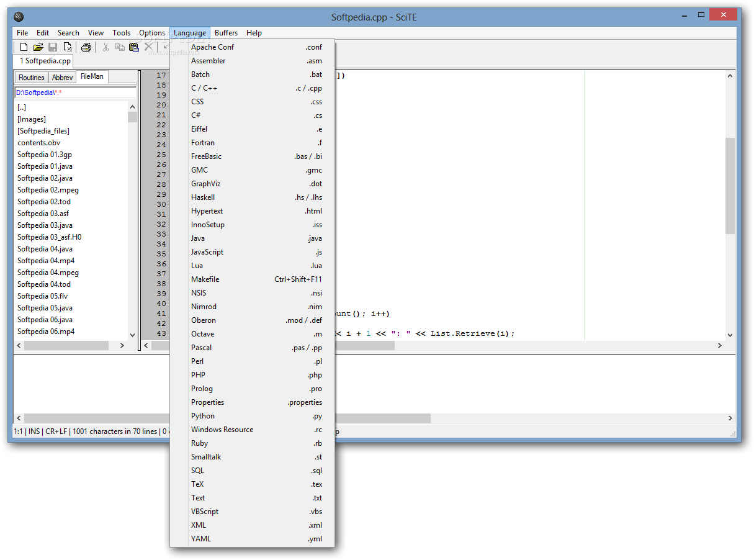Select Java language entry
The width and height of the screenshot is (754, 560).
(253, 238)
